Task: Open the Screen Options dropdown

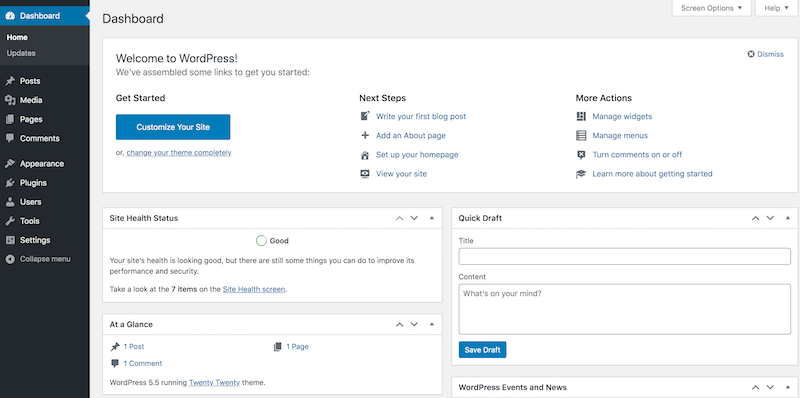Action: [711, 8]
